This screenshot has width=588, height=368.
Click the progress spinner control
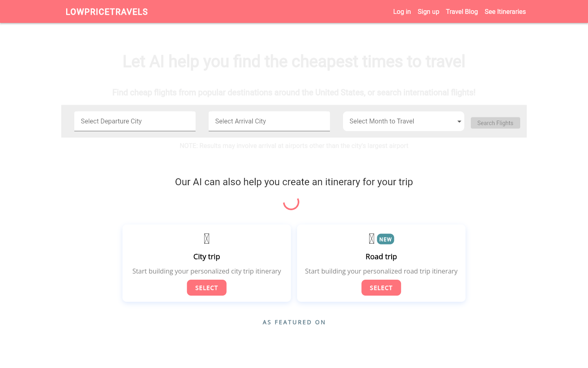click(x=291, y=203)
